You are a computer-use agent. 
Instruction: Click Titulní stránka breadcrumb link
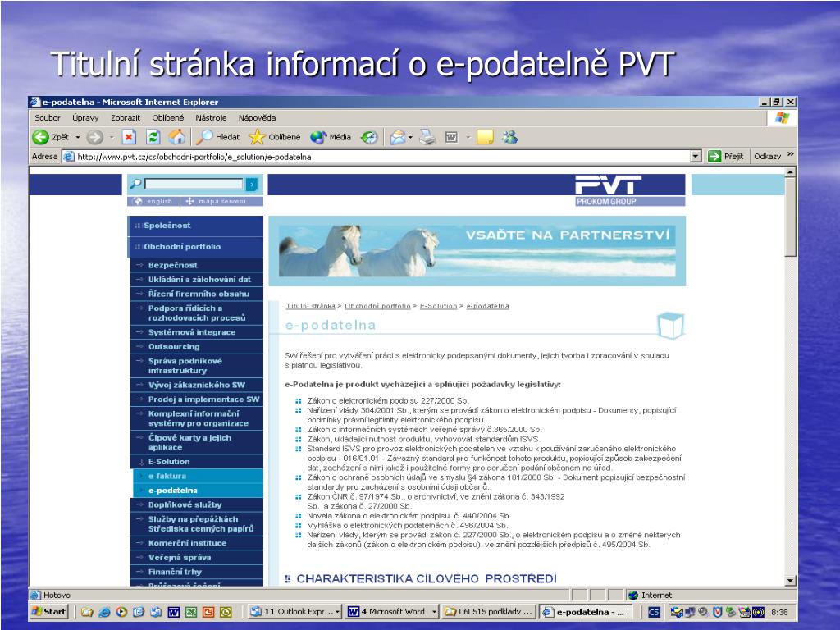click(x=310, y=306)
